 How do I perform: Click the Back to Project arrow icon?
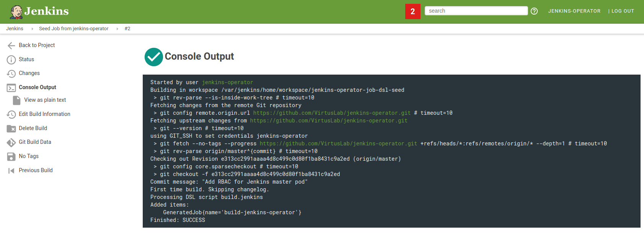coord(11,46)
